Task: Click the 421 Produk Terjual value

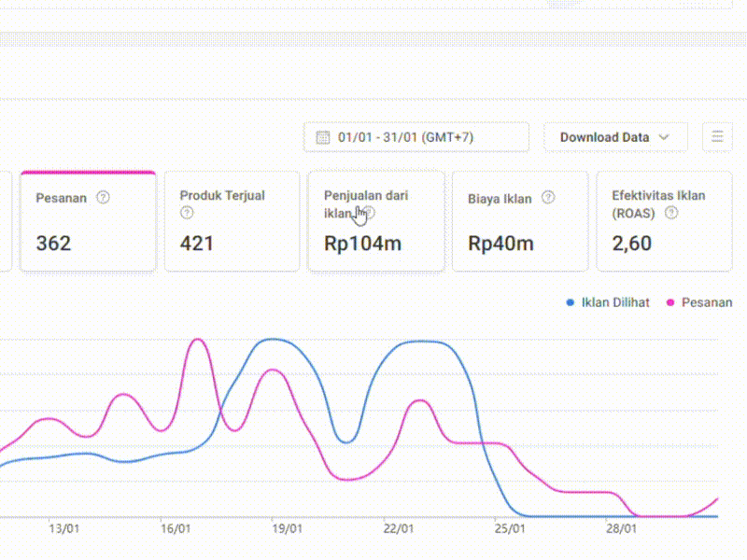Action: click(196, 244)
